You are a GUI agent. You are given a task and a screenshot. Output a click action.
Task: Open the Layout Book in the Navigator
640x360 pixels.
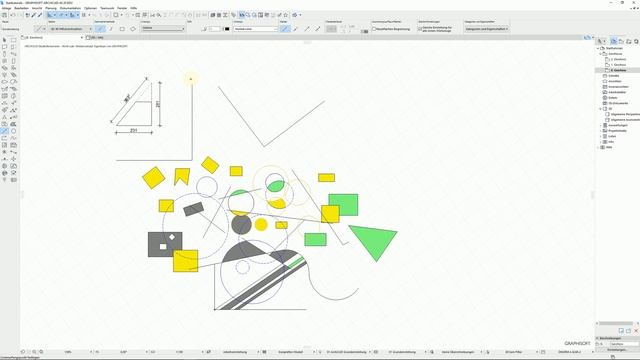click(629, 41)
